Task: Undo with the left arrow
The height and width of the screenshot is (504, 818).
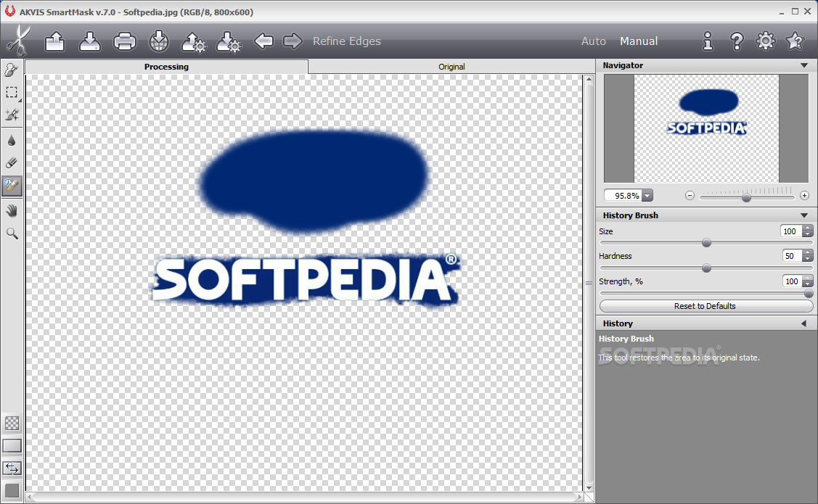Action: (264, 41)
